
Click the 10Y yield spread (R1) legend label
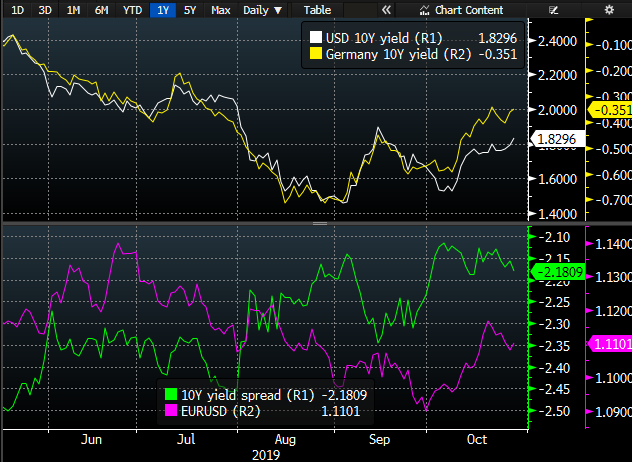tap(247, 395)
